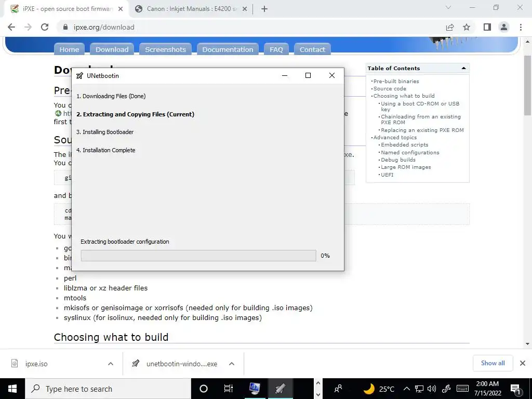Go to Using a boot CD-ROM link

click(x=420, y=106)
